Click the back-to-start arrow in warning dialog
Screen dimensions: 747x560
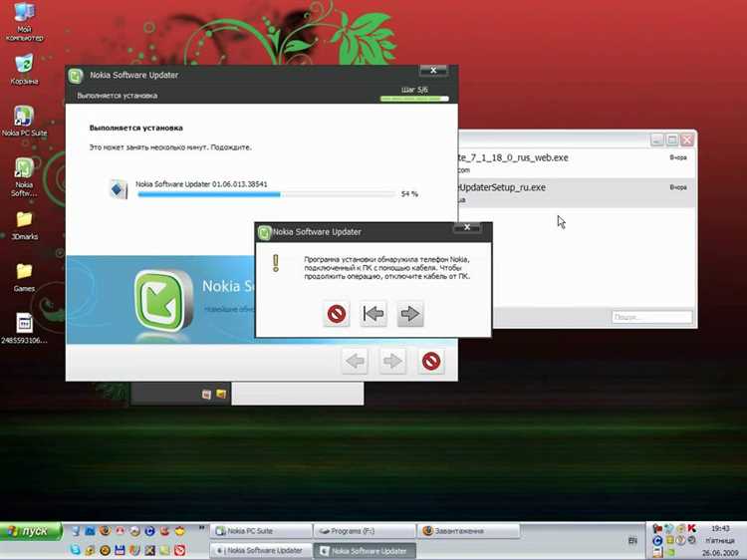pyautogui.click(x=373, y=314)
